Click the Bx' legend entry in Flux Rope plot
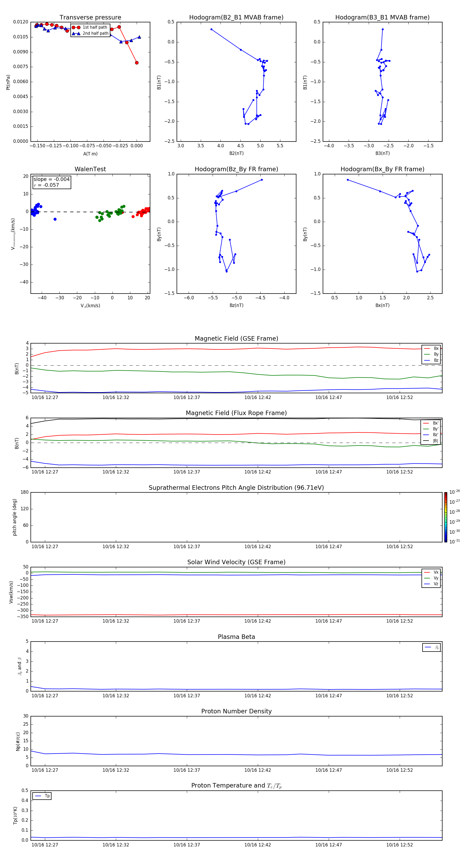This screenshot has width=473, height=868. tap(431, 423)
